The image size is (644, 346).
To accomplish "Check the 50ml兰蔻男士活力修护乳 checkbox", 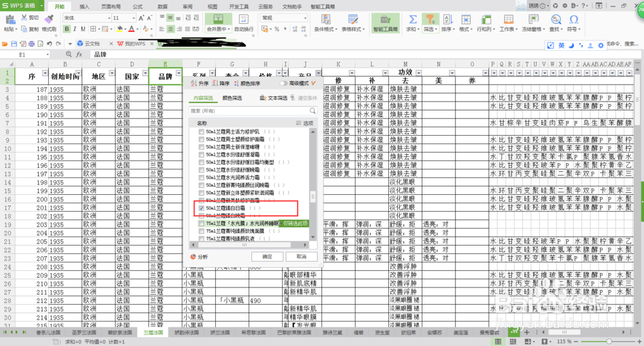I will coord(201,132).
